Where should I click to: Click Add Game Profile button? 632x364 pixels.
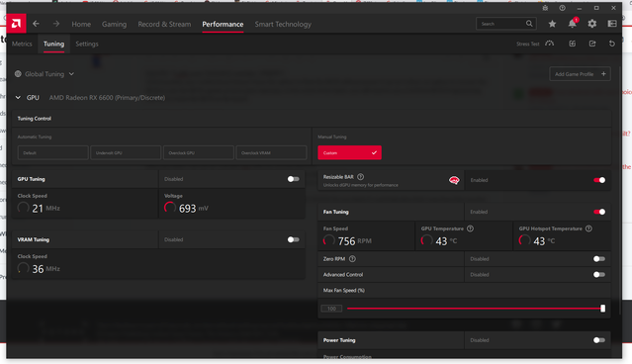(580, 74)
